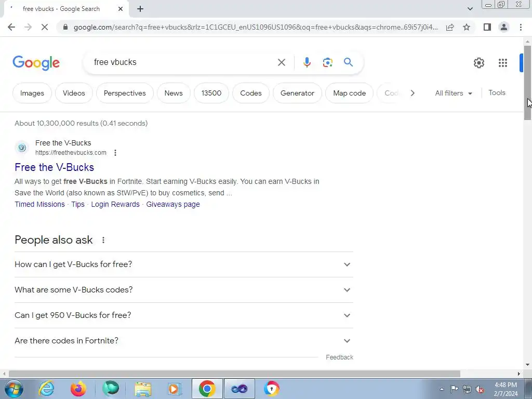Open Free the V-Bucks result title
The width and height of the screenshot is (532, 399).
[x=54, y=167]
